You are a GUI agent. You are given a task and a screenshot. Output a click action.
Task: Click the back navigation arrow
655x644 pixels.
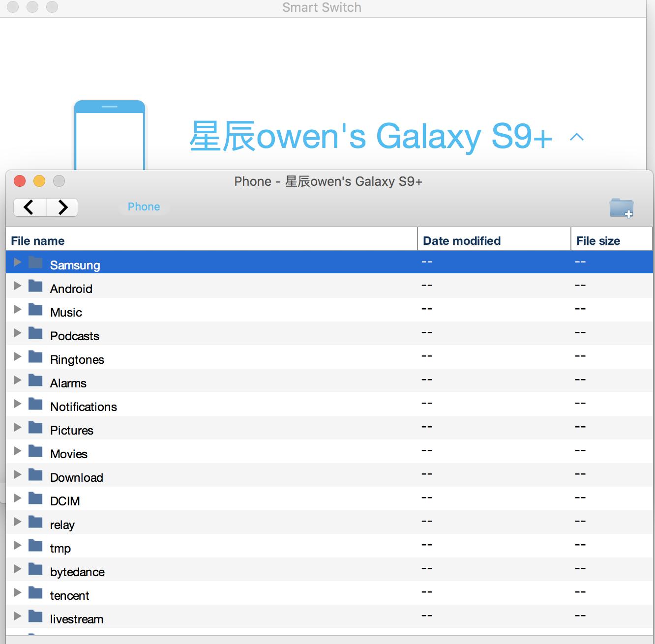coord(29,207)
